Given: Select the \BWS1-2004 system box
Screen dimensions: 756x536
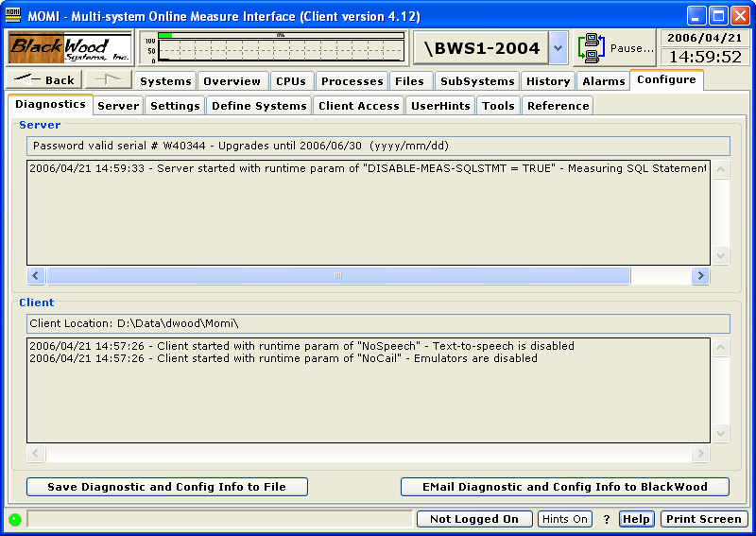Looking at the screenshot, I should 481,48.
